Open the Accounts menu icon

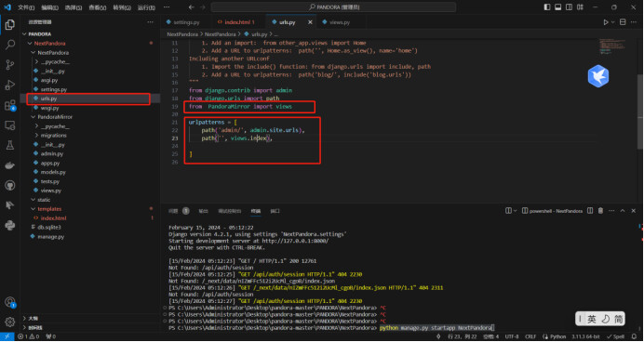tap(10, 302)
